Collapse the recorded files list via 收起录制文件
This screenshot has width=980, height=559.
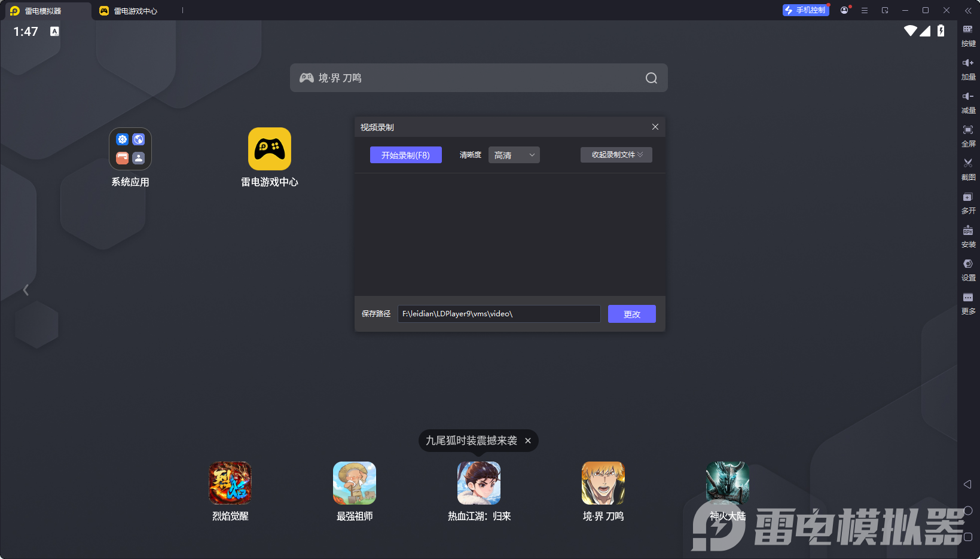(x=616, y=155)
